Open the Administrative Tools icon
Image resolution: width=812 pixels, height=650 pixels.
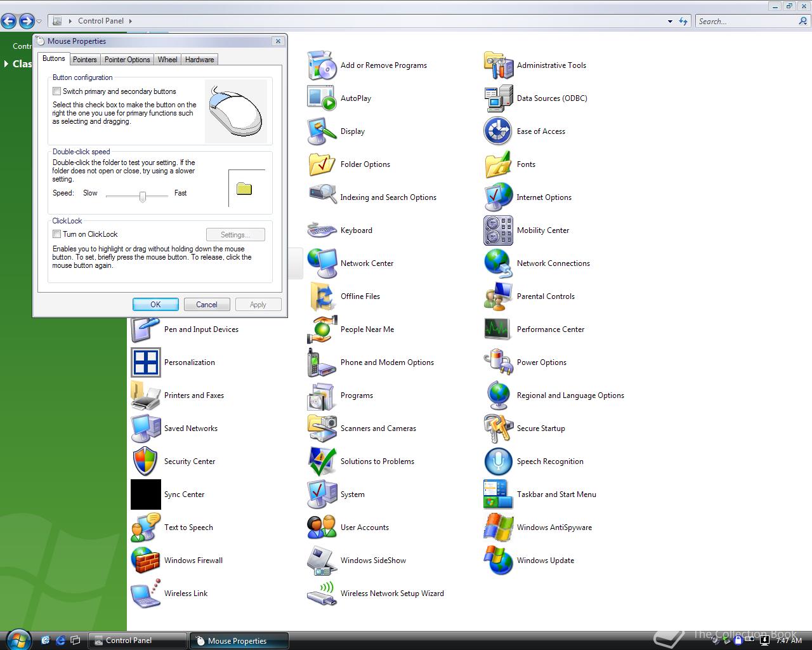[499, 65]
